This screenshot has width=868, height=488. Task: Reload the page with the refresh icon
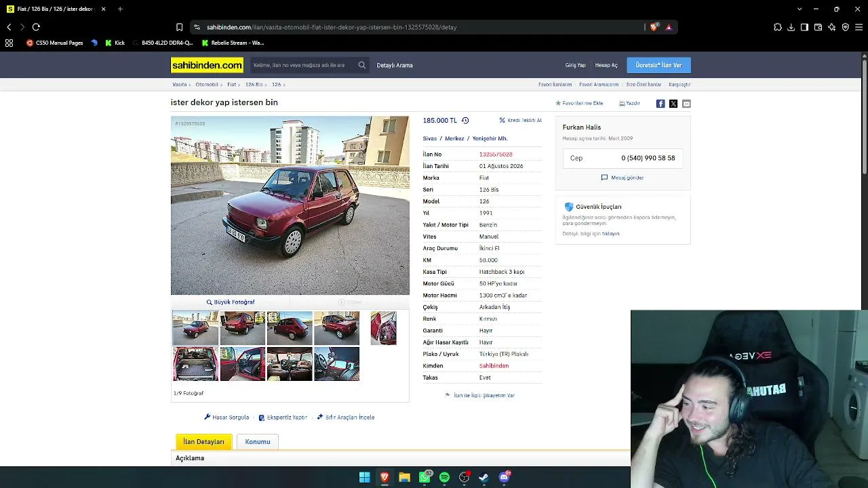36,27
